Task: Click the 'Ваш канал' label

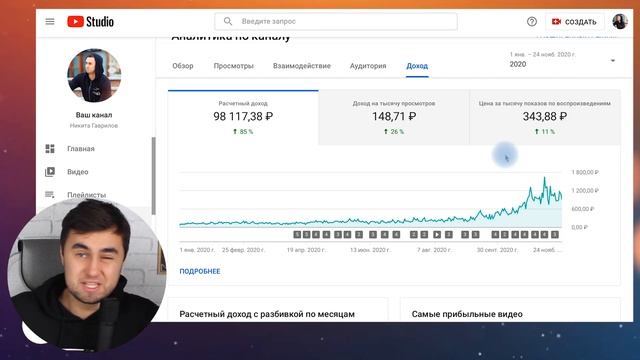Action: pos(94,115)
